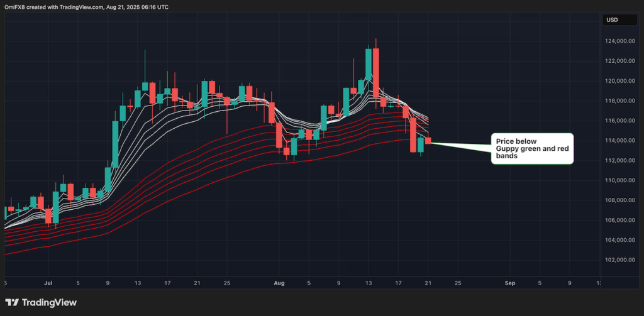Click the 110,000.00 price axis label
The width and height of the screenshot is (644, 316).
tap(617, 180)
